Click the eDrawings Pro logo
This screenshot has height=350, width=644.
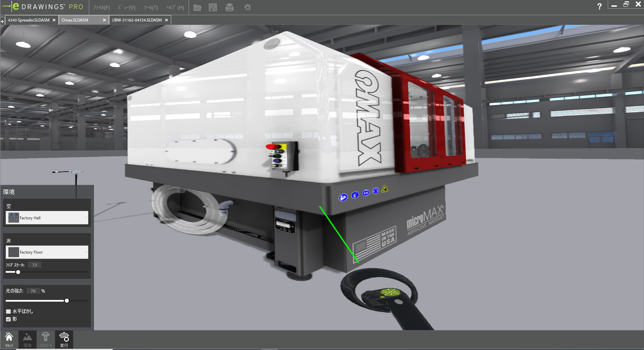coord(43,7)
